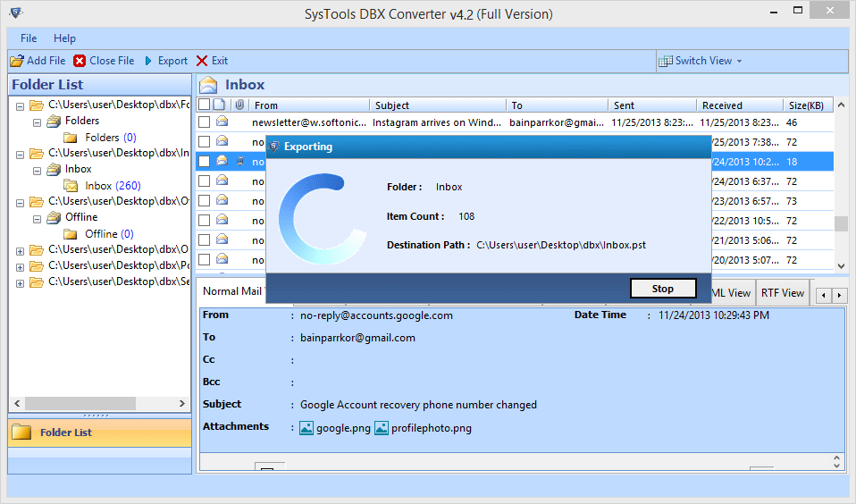Sort by the Subject column header
This screenshot has width=856, height=504.
point(438,105)
